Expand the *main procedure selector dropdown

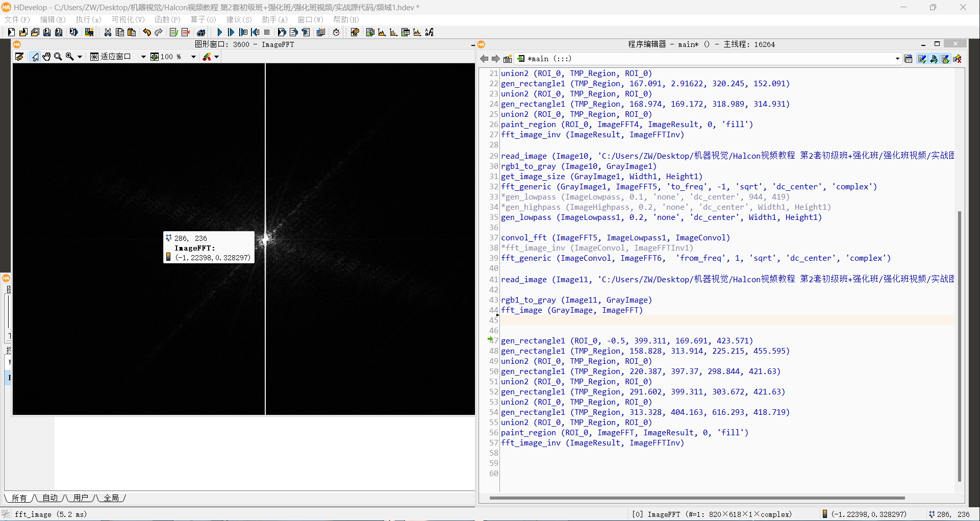pyautogui.click(x=897, y=59)
